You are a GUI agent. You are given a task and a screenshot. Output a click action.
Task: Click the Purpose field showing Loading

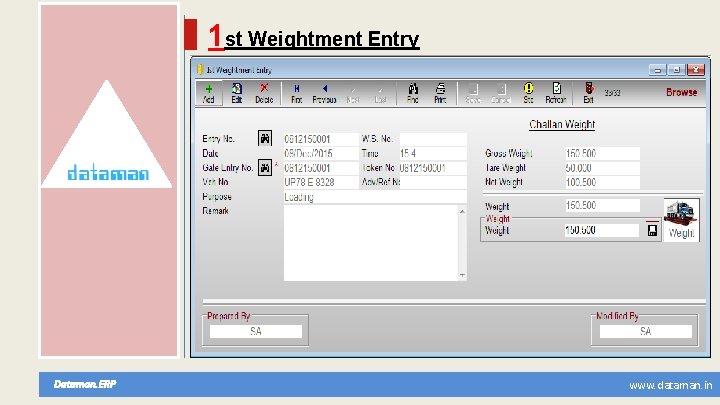point(375,197)
